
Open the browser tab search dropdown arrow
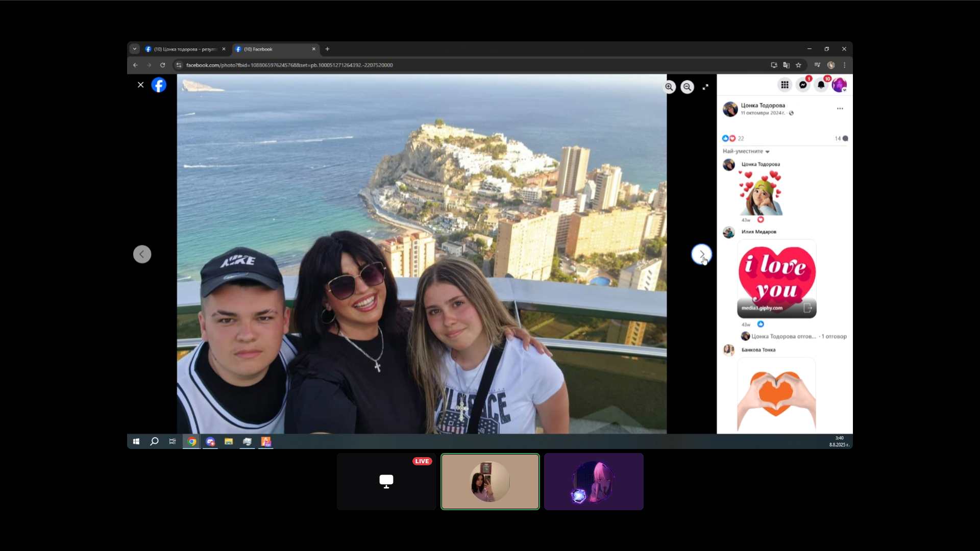point(135,49)
